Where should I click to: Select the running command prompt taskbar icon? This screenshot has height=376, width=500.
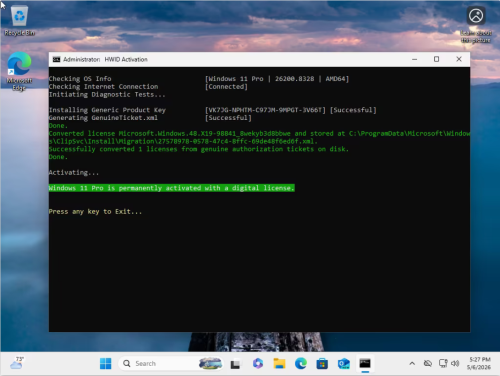(365, 363)
